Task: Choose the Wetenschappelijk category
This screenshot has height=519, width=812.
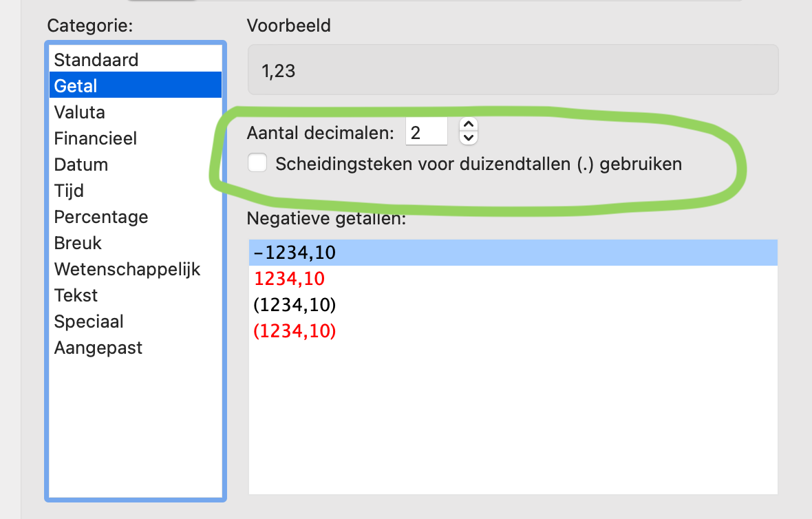Action: 135,269
